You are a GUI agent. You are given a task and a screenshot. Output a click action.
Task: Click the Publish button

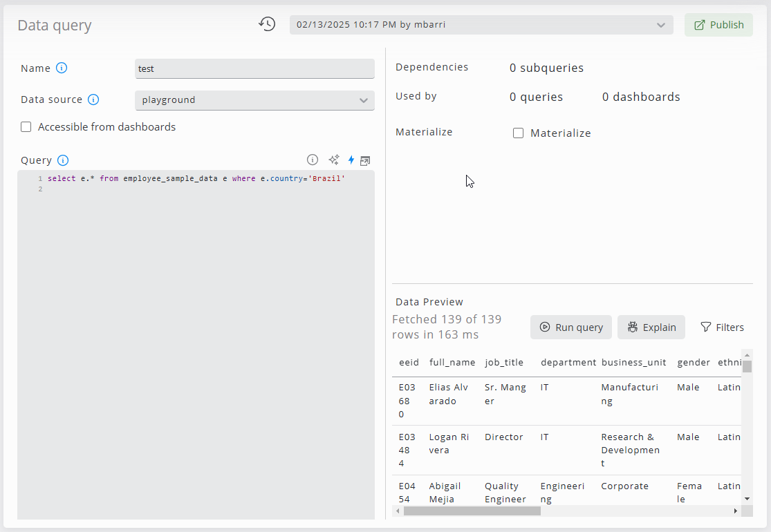coord(718,25)
